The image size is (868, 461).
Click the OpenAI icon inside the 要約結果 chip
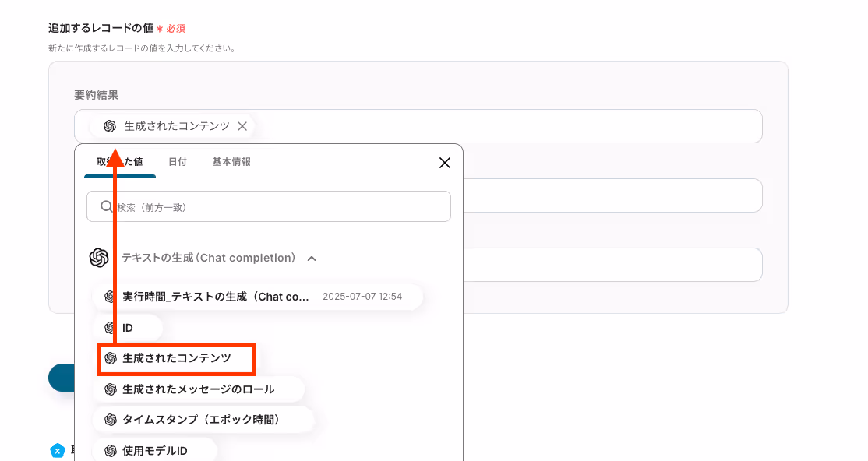pos(110,126)
